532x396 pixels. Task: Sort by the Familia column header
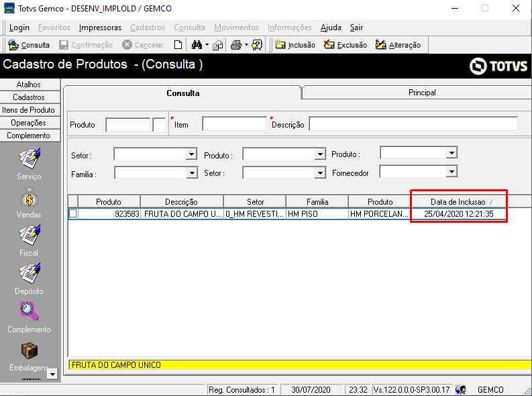click(x=317, y=202)
